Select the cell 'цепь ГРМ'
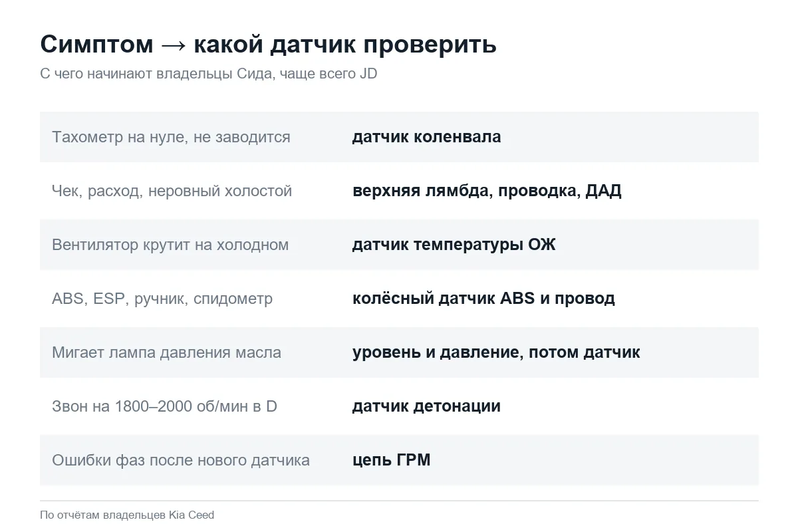Image resolution: width=798 pixels, height=532 pixels. pos(391,460)
